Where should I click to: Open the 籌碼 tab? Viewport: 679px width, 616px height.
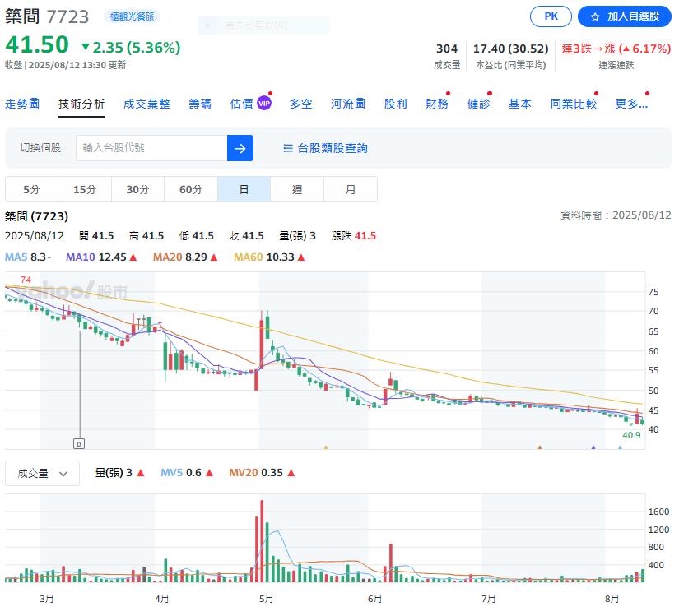[x=199, y=104]
